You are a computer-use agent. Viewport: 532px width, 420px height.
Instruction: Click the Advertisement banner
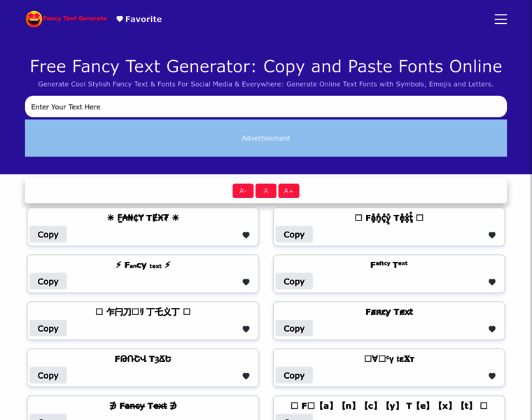(x=266, y=138)
